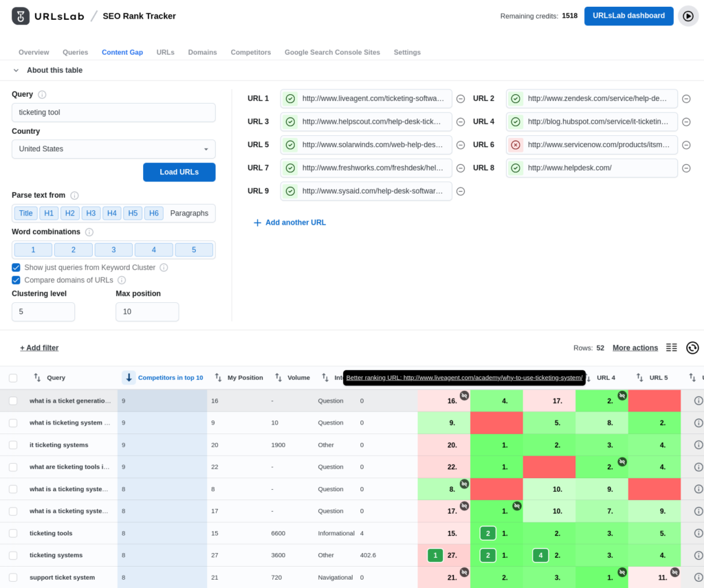Open info icon next to Parse text from

click(x=74, y=196)
